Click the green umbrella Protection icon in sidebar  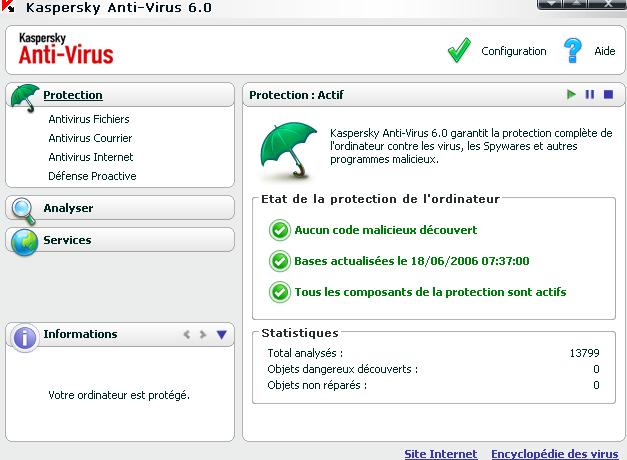coord(25,97)
